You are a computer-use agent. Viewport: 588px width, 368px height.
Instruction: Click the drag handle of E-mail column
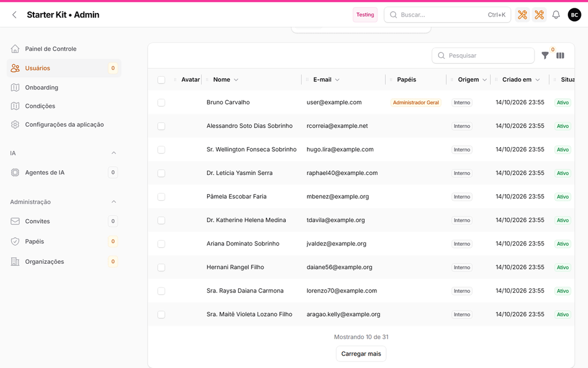307,79
